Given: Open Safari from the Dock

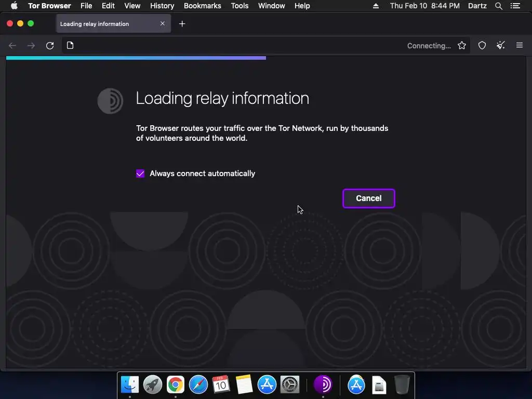Looking at the screenshot, I should [x=198, y=384].
